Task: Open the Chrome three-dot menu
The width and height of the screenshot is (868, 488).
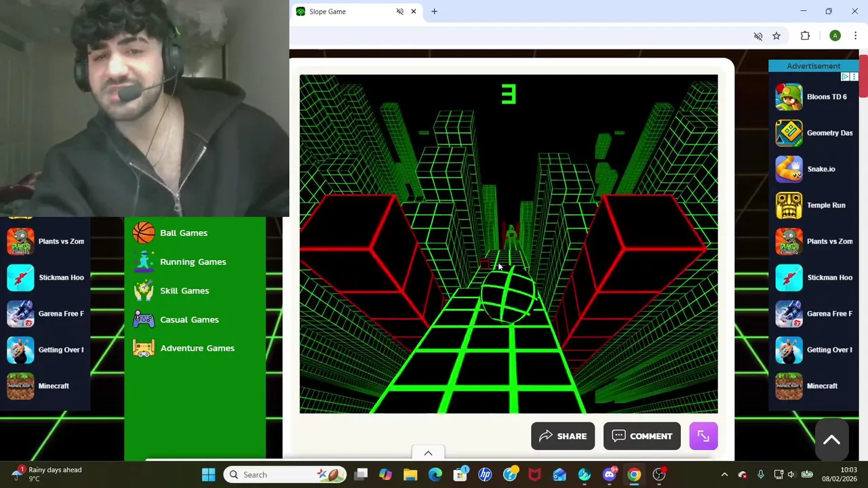Action: pos(855,36)
